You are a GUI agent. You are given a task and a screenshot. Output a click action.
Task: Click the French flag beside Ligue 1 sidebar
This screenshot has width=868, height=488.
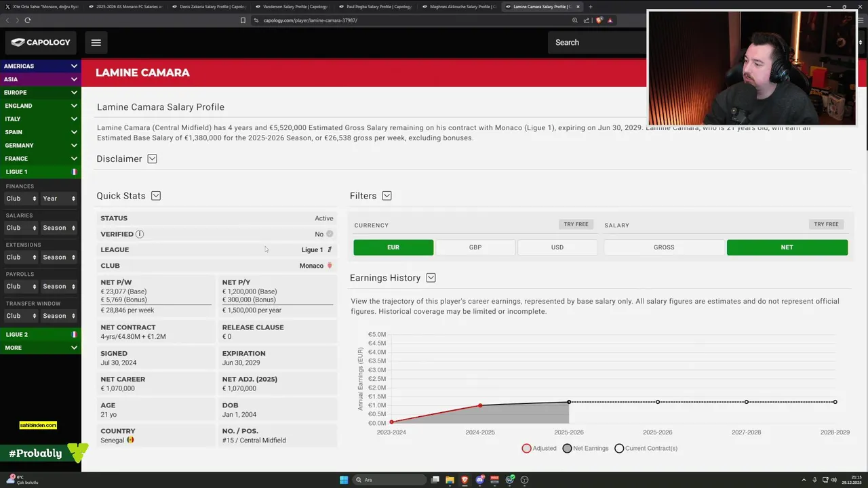click(75, 172)
